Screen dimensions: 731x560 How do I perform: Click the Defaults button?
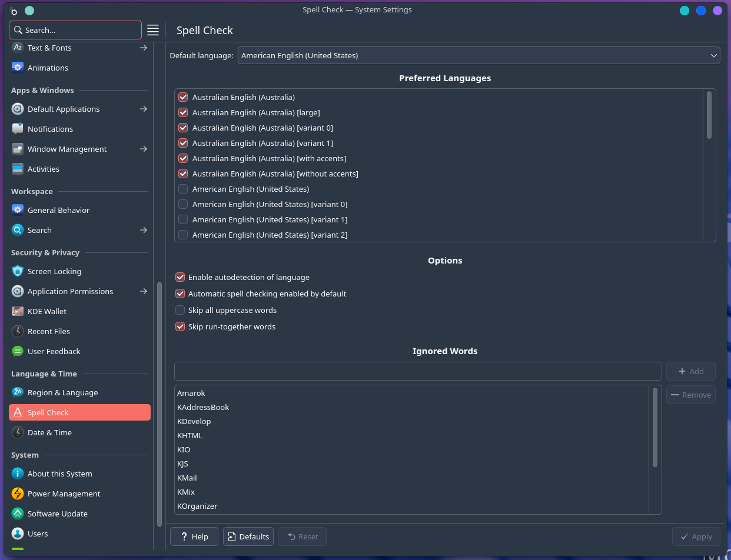(x=248, y=536)
